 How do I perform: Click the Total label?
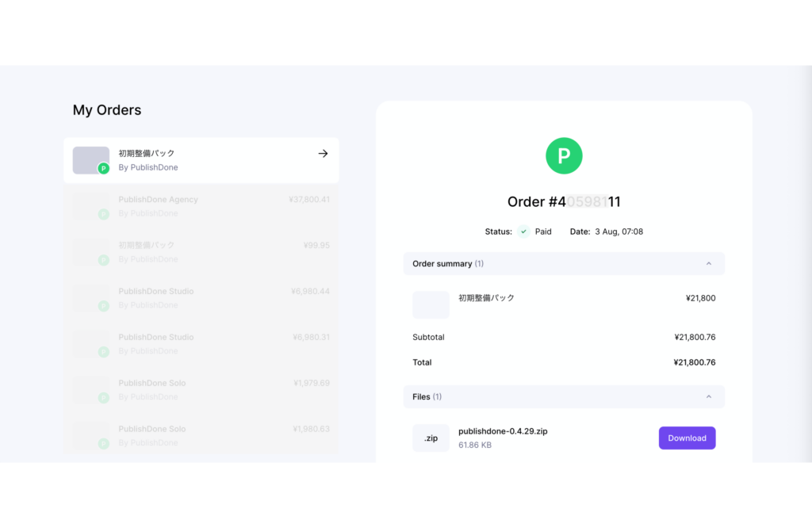tap(422, 363)
